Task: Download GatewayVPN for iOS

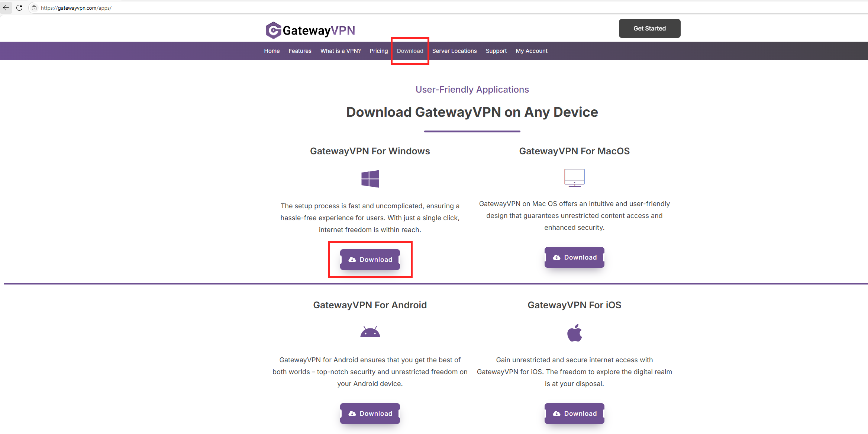Action: coord(574,414)
